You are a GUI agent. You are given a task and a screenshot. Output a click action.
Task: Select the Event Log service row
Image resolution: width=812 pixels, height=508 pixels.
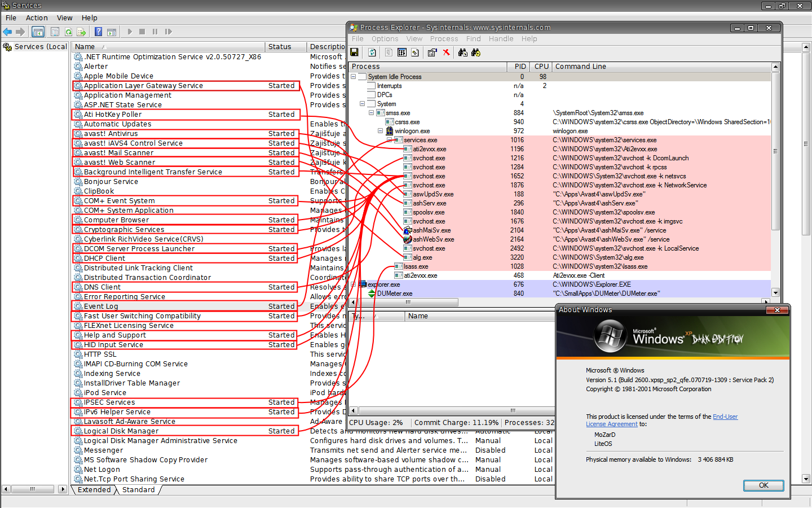101,306
